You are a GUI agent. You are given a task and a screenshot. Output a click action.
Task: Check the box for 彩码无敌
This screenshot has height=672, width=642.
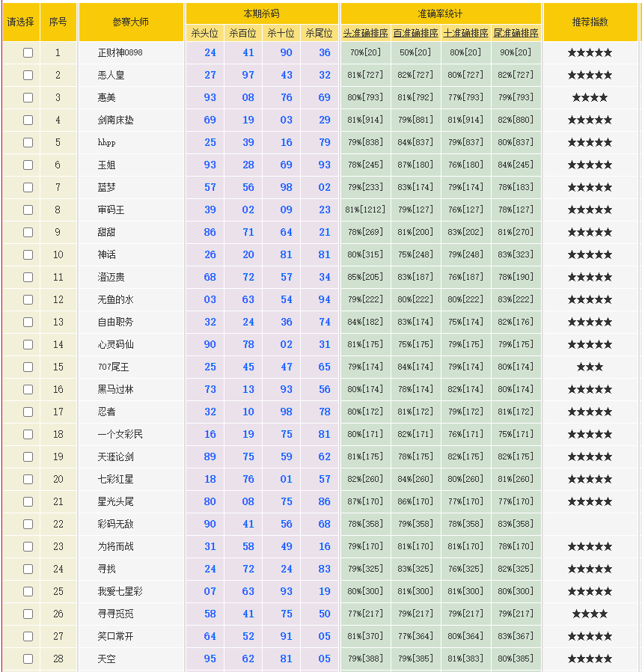tap(28, 524)
